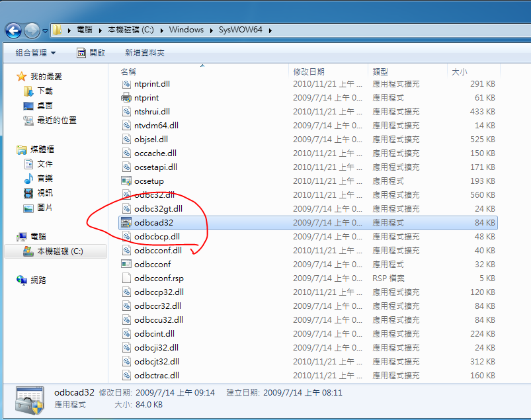The image size is (531, 420).
Task: Select the file odbcjt32.dll
Action: (x=157, y=361)
